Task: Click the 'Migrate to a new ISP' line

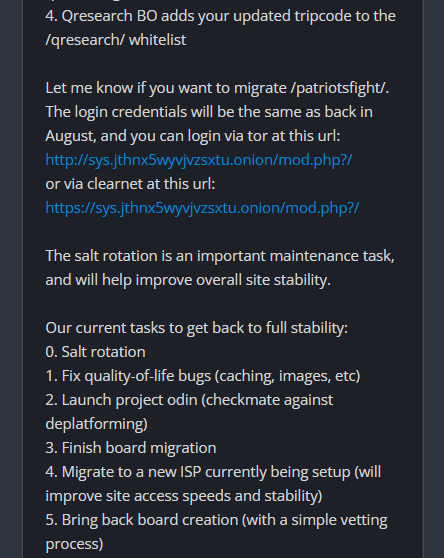Action: coord(213,472)
